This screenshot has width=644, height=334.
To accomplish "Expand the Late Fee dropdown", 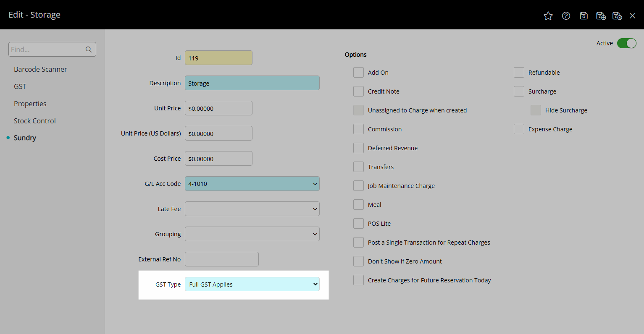I will (x=252, y=209).
